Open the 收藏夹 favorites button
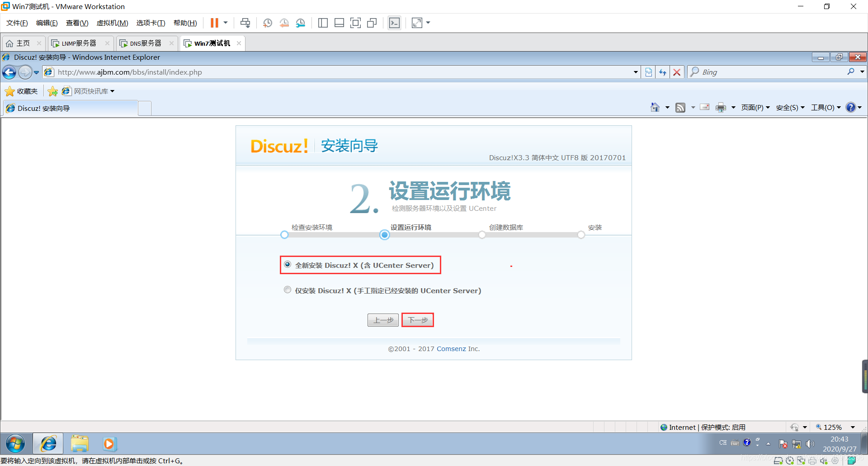 (x=21, y=91)
